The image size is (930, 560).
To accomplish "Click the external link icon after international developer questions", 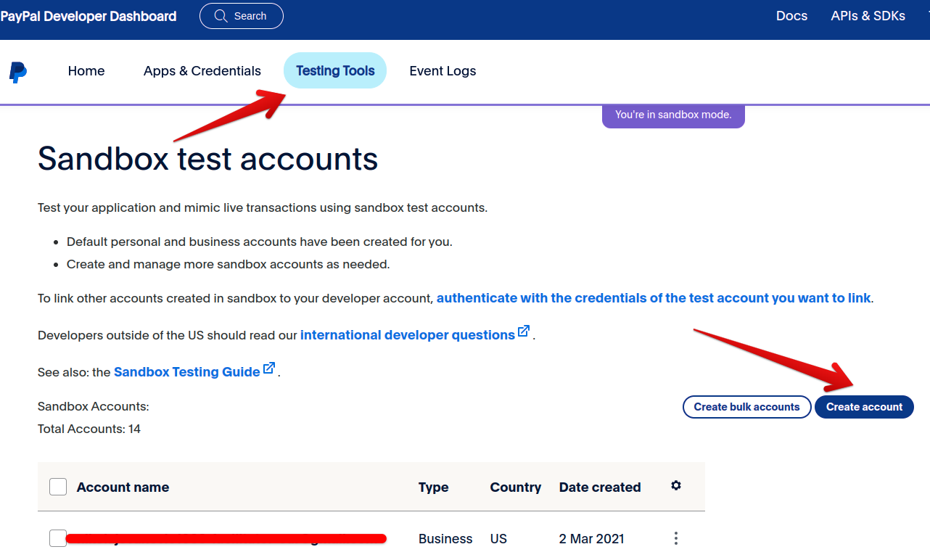I will 524,331.
